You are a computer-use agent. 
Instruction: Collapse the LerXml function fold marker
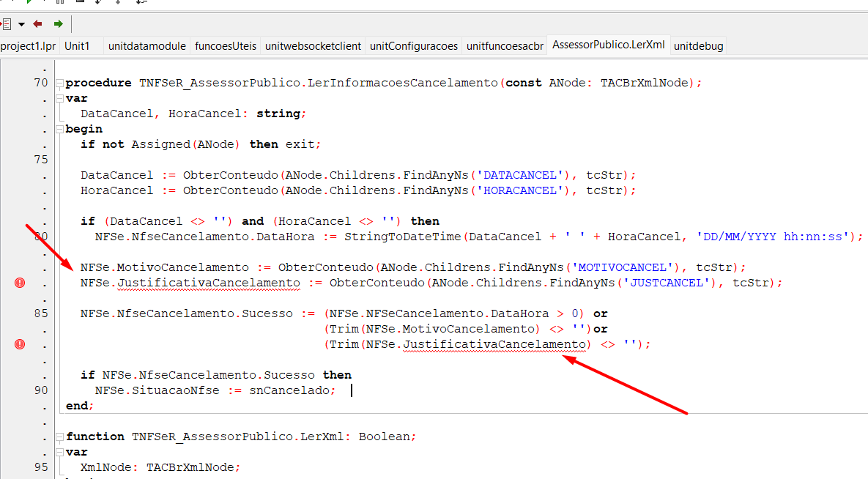point(59,437)
